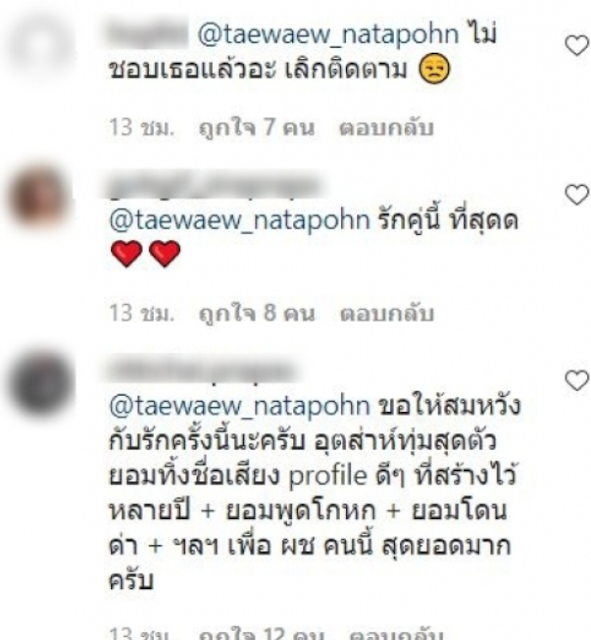Open the first commenter's blurred username
591x640 pixels.
[148, 34]
